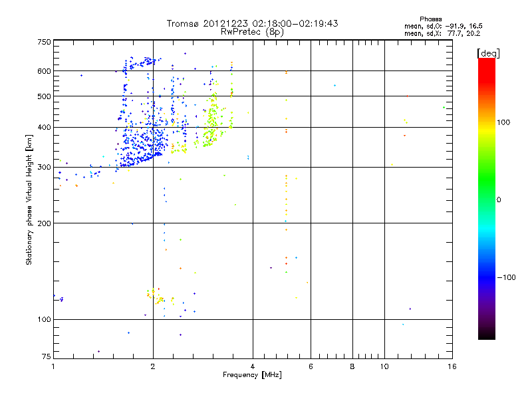This screenshot has width=532, height=399.
Task: Click the x-axis tick label '1'
Action: 53,366
